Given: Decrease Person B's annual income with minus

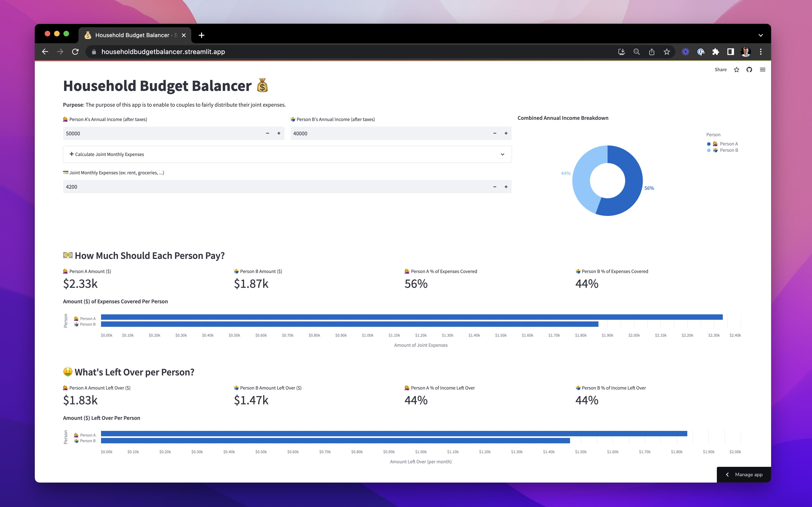Looking at the screenshot, I should (495, 133).
